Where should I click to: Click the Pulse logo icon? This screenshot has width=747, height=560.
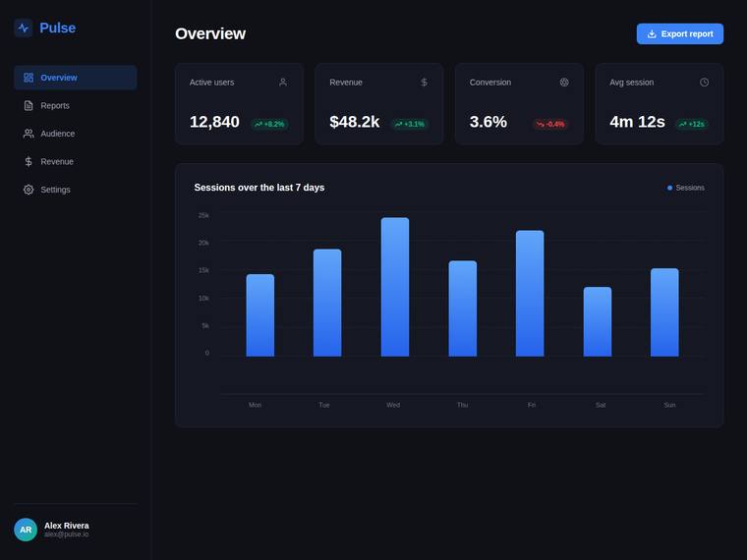tap(24, 28)
